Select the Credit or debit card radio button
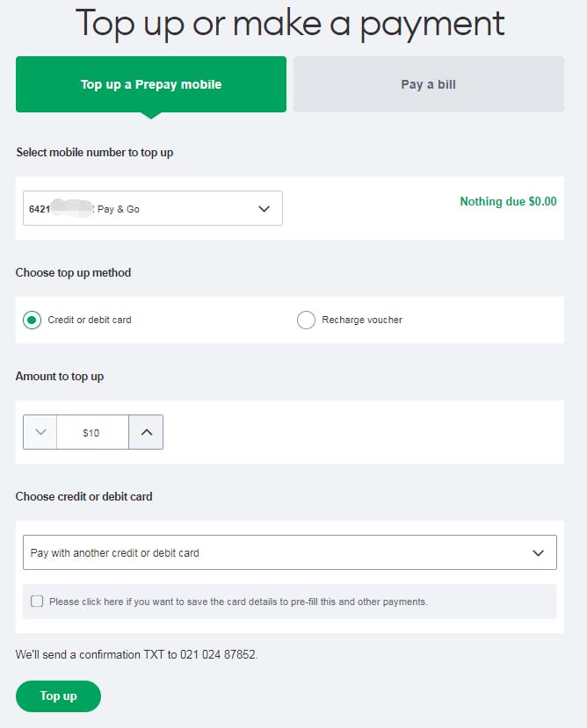This screenshot has height=728, width=587. (32, 321)
